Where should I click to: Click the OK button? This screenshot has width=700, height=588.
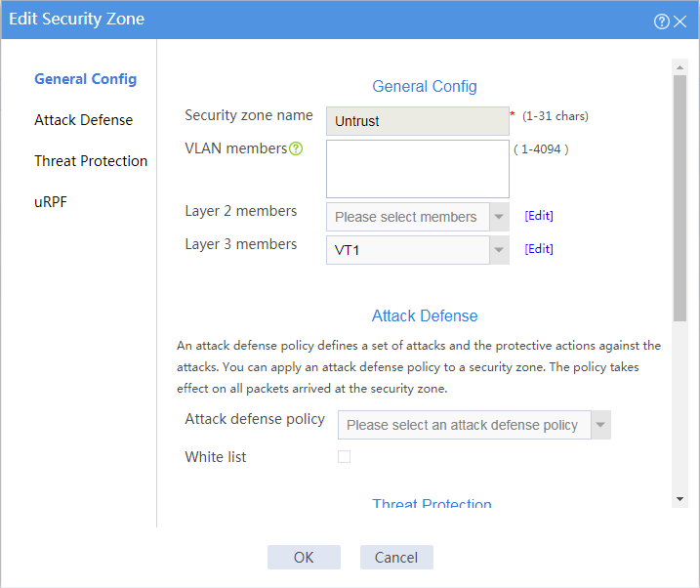pos(304,557)
